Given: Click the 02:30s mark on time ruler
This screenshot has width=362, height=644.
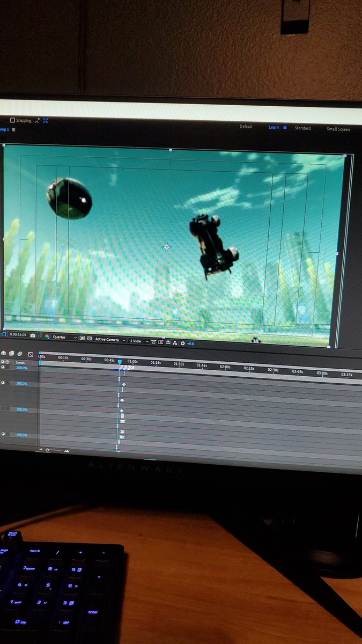Looking at the screenshot, I should coord(273,370).
